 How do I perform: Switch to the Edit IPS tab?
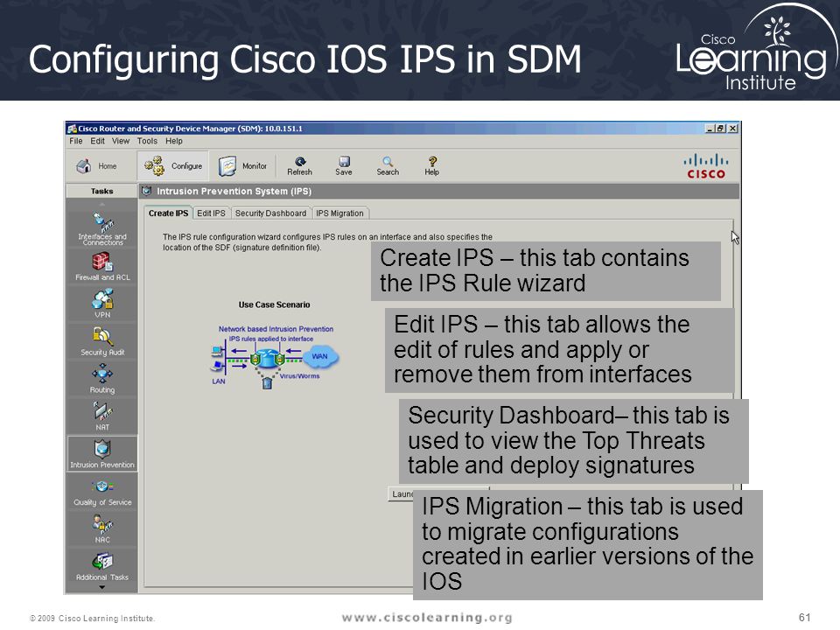(x=211, y=213)
